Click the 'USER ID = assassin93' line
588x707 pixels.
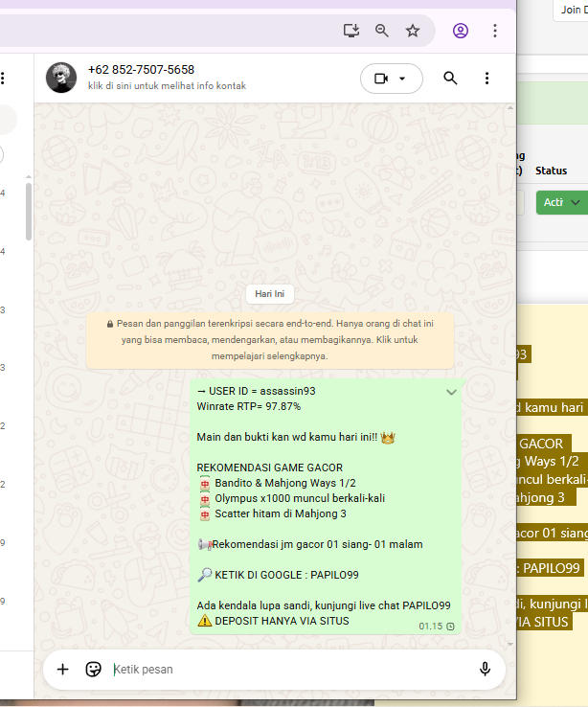tap(257, 391)
